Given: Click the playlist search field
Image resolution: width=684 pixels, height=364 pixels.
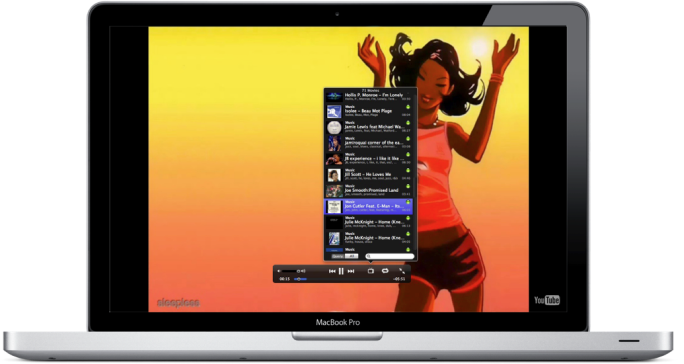Looking at the screenshot, I should [x=390, y=257].
